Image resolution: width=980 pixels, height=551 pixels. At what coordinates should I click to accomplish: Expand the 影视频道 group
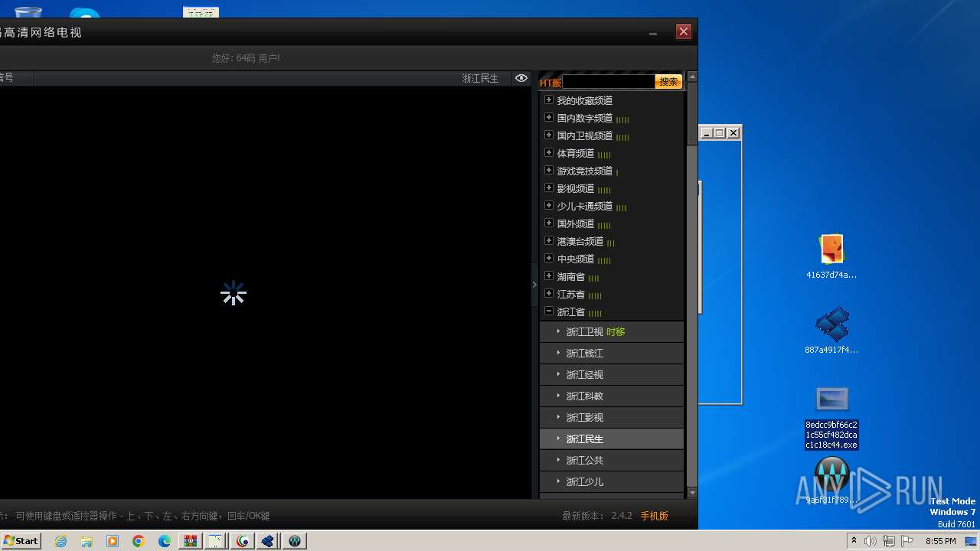[549, 188]
